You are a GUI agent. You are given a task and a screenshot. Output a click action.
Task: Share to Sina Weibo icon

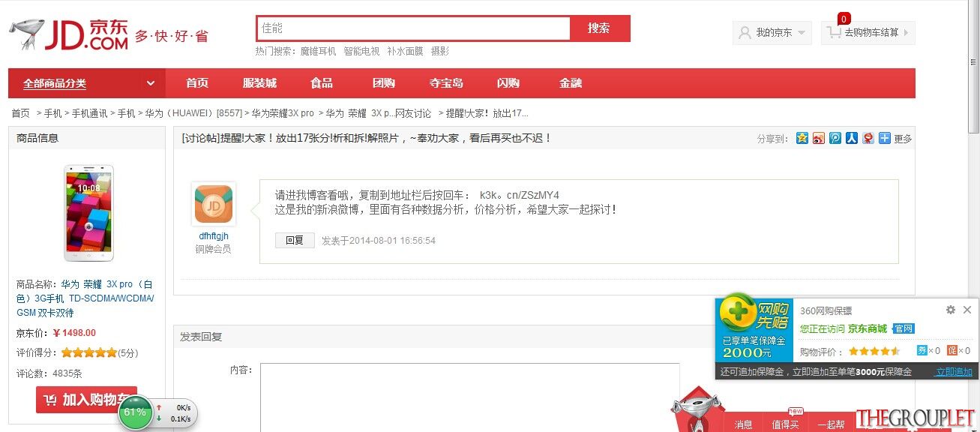pyautogui.click(x=819, y=138)
